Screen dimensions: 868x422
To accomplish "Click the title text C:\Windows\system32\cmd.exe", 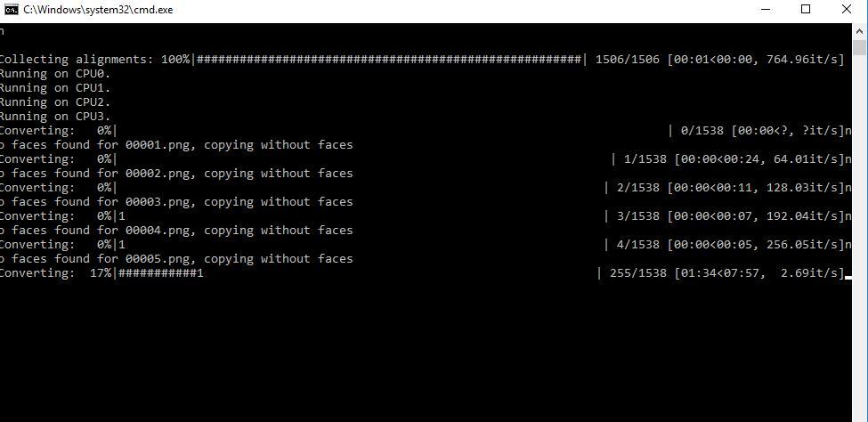I will tap(98, 10).
